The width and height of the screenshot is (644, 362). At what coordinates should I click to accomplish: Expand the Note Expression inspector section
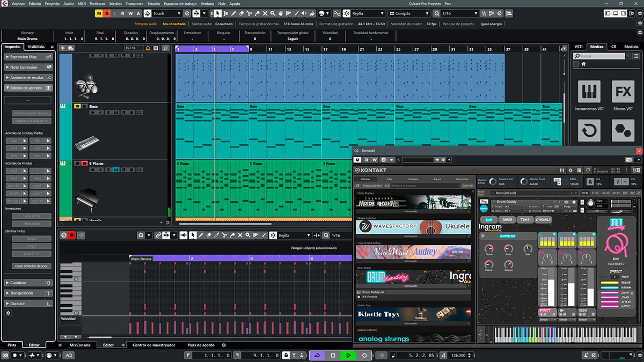(29, 67)
